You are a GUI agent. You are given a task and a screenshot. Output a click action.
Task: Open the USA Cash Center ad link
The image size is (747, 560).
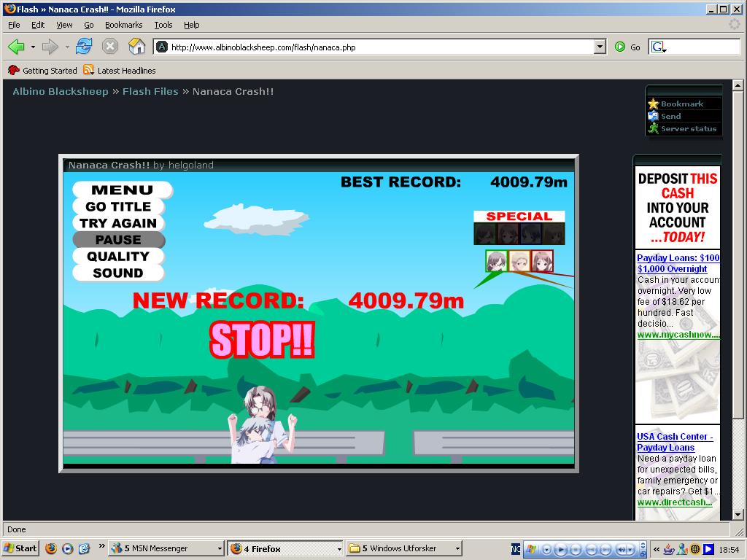coord(675,442)
